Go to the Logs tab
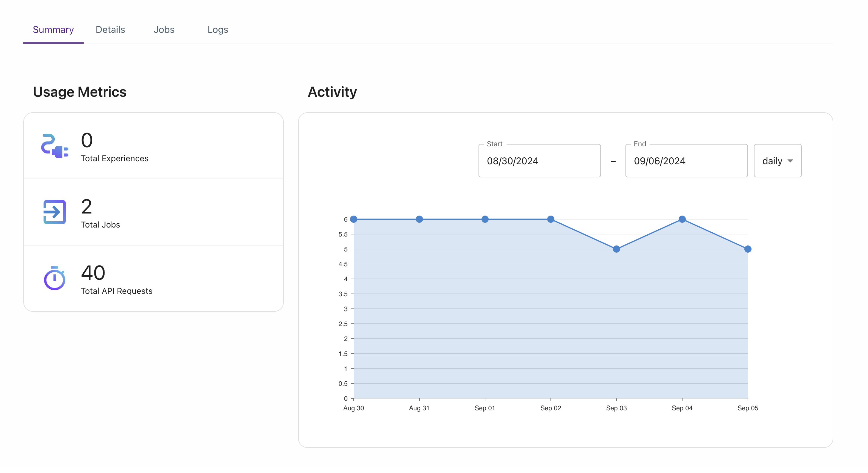Viewport: 868px width, 473px height. tap(218, 30)
